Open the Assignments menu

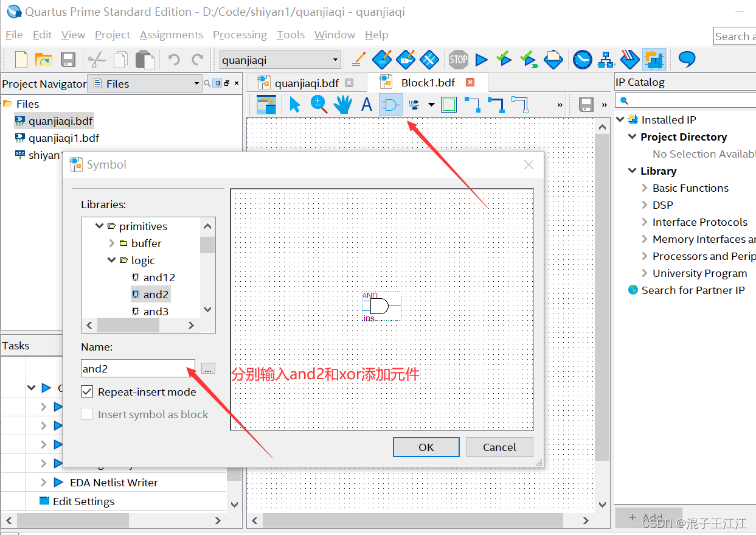tap(172, 35)
